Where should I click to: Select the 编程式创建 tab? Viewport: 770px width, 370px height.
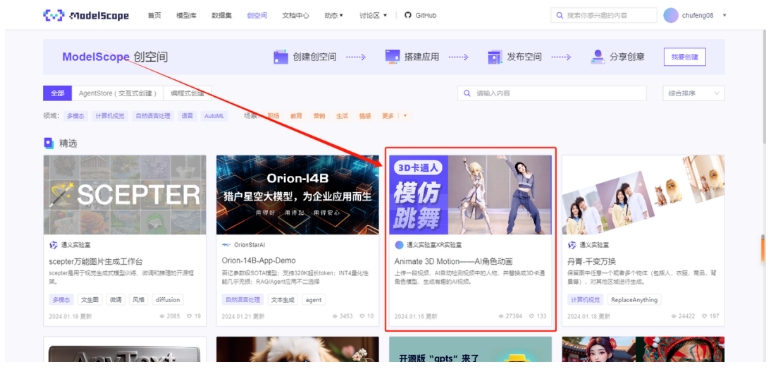coord(187,93)
